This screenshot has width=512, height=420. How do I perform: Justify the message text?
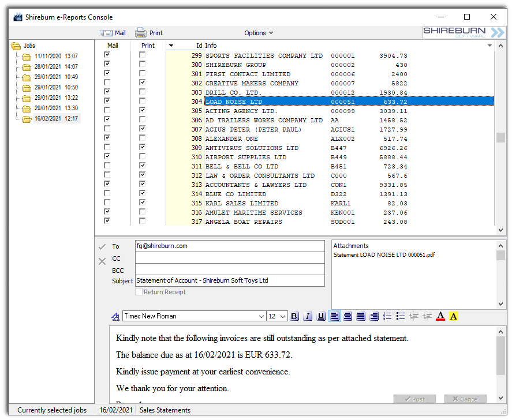point(361,316)
